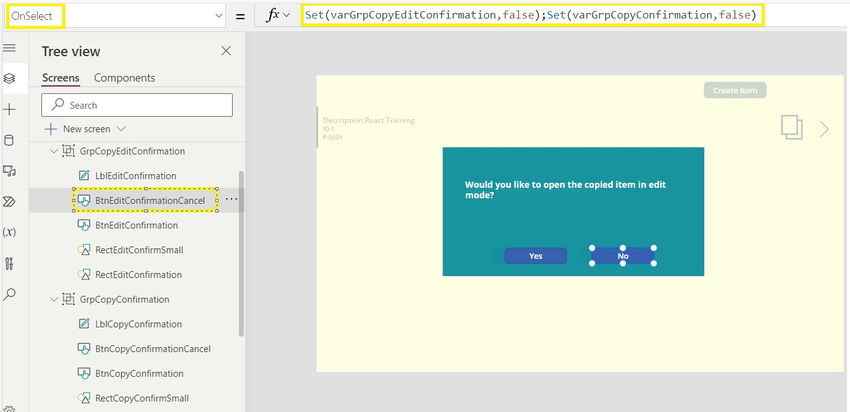Click New screen in Tree view

(85, 129)
